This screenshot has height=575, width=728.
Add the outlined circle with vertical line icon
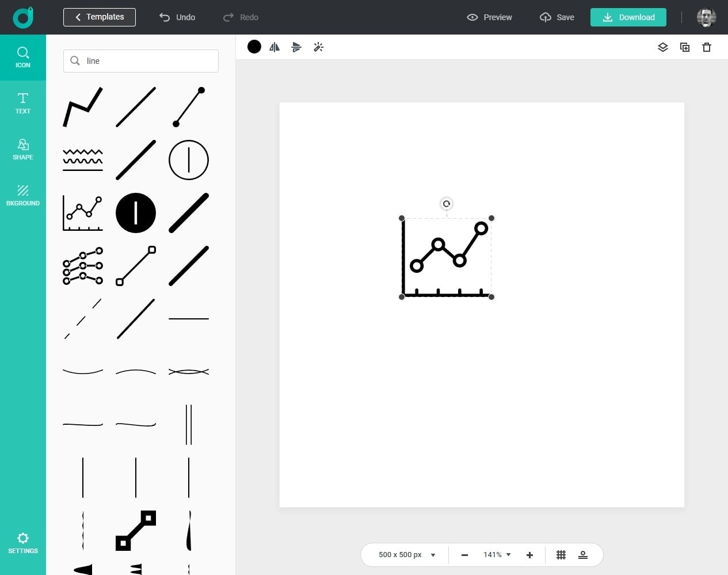[x=189, y=160]
